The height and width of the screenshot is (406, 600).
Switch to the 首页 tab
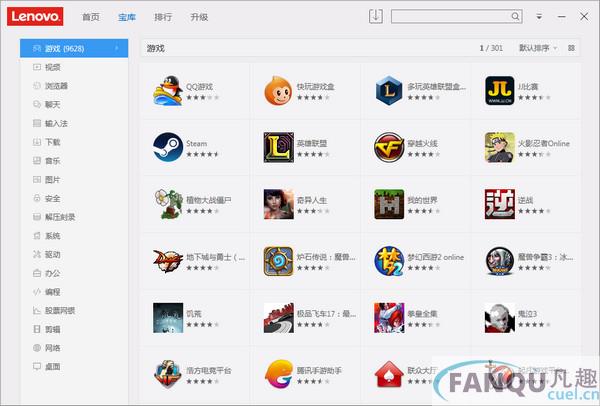(91, 17)
